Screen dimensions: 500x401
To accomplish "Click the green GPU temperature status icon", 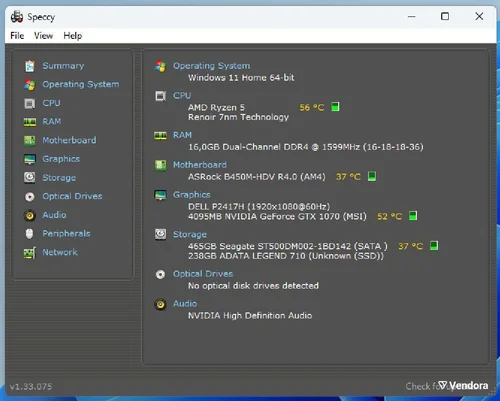I will [x=413, y=216].
